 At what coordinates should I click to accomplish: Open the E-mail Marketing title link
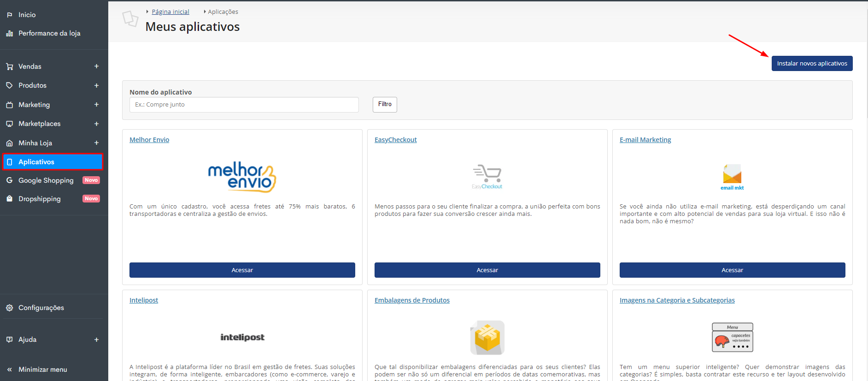click(645, 140)
